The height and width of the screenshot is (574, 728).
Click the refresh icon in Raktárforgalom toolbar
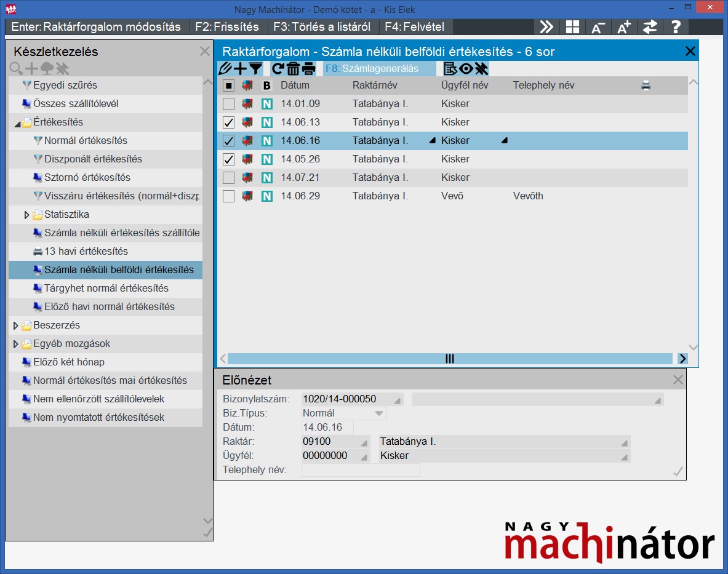pyautogui.click(x=278, y=69)
